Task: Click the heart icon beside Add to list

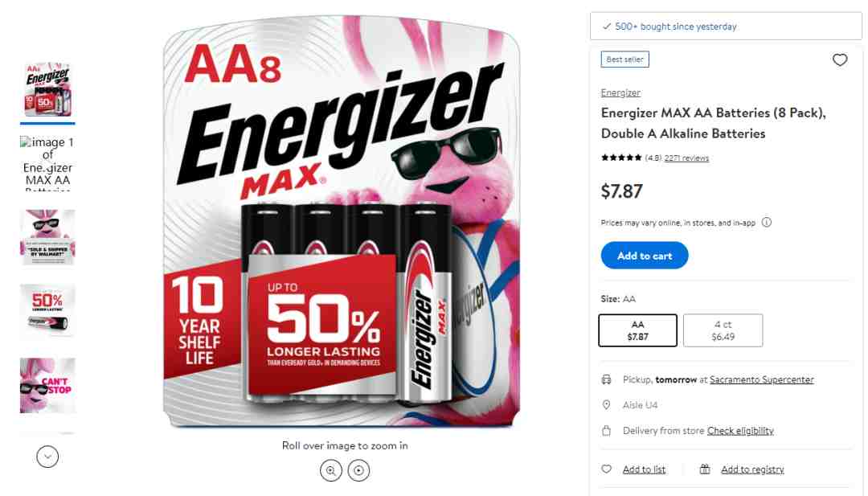Action: pyautogui.click(x=607, y=469)
